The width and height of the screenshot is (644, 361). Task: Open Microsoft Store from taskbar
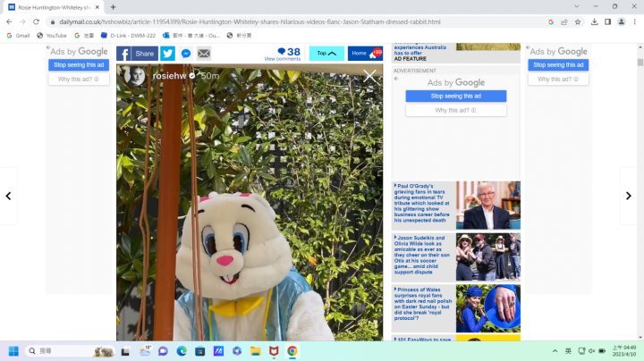[x=200, y=351]
